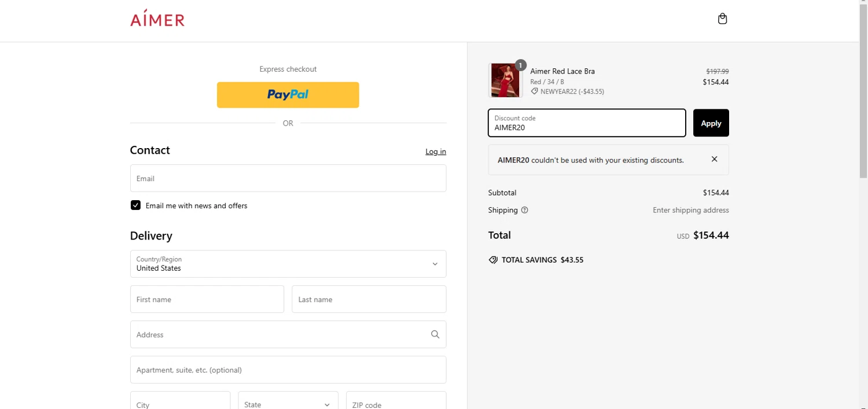
Task: Click the struck-through $197.99 price
Action: 718,71
